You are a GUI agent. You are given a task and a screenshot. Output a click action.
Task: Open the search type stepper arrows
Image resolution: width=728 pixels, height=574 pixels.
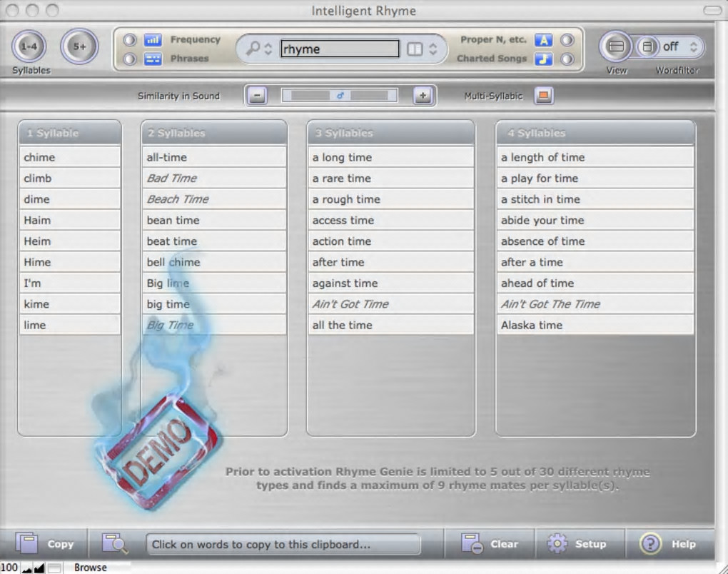[x=268, y=49]
